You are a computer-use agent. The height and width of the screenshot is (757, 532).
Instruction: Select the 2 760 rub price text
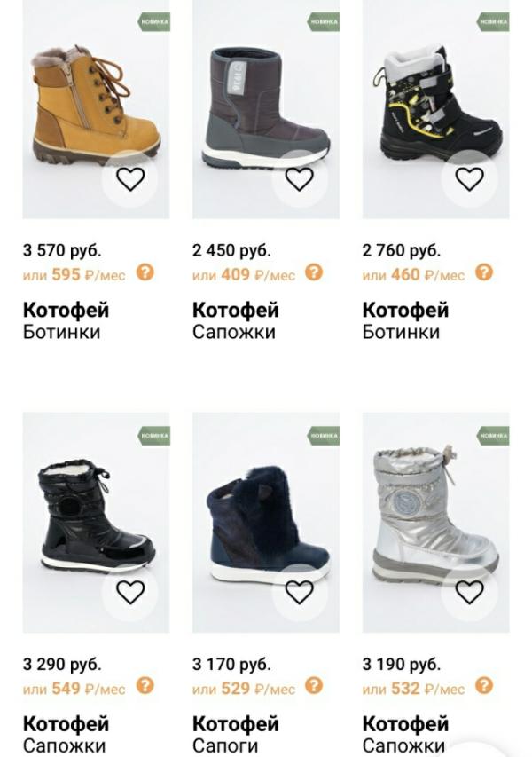402,250
